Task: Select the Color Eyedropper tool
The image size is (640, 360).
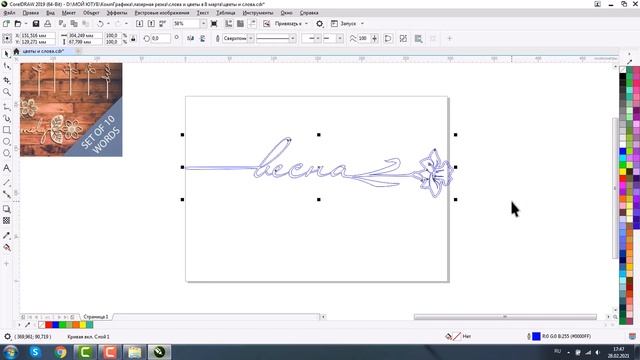Action: click(7, 236)
